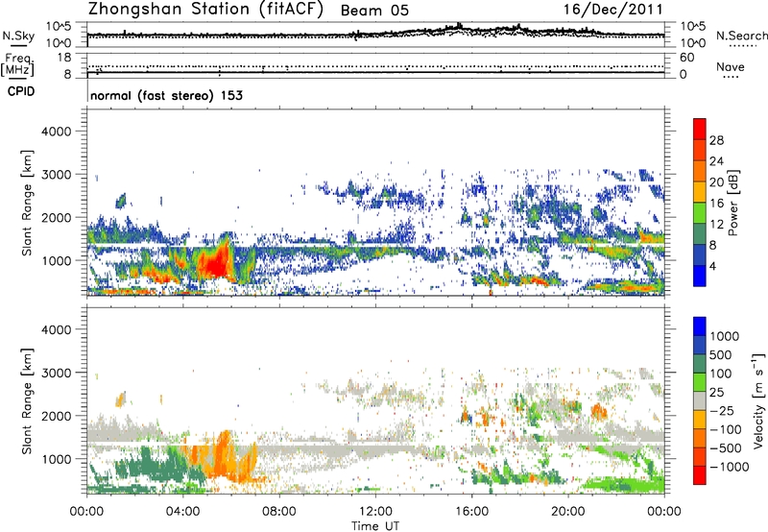Image resolution: width=768 pixels, height=532 pixels.
Task: Click the 4 label on power colorbar
Action: pos(712,266)
